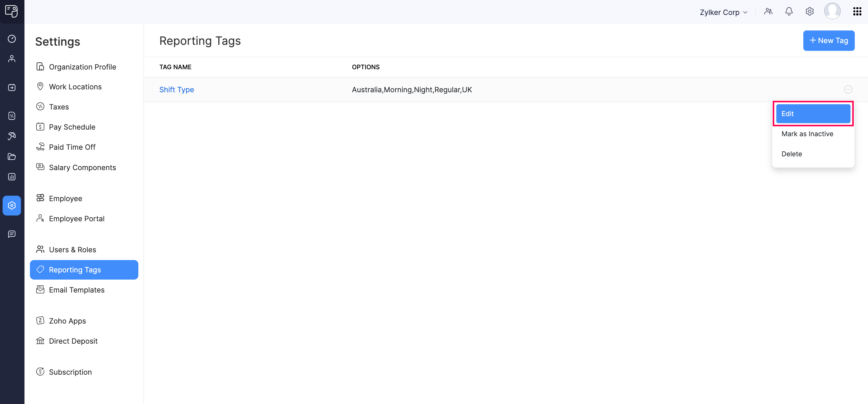Expand the Zylker Corp organization dropdown
The width and height of the screenshot is (868, 404).
[723, 12]
